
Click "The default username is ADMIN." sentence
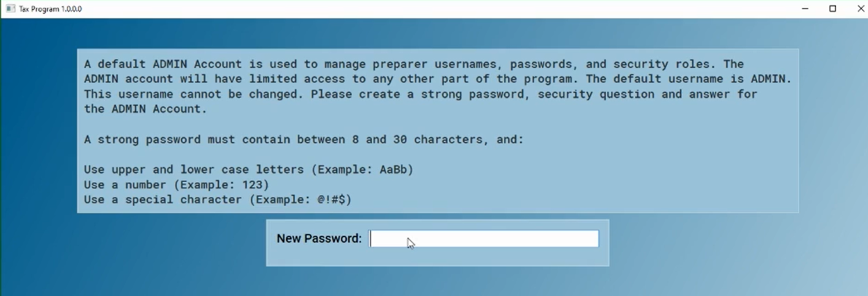point(689,78)
